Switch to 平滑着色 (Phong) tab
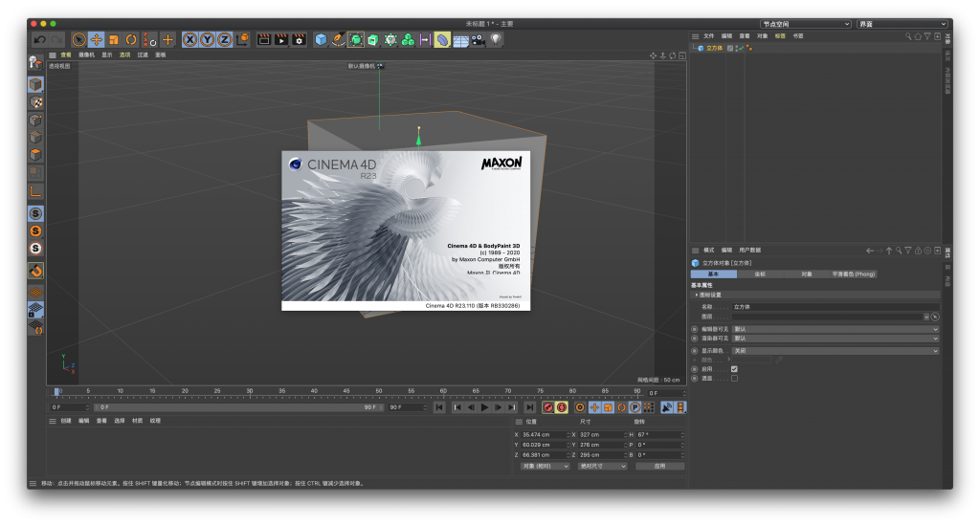Viewport: 980px width, 525px height. [x=854, y=274]
